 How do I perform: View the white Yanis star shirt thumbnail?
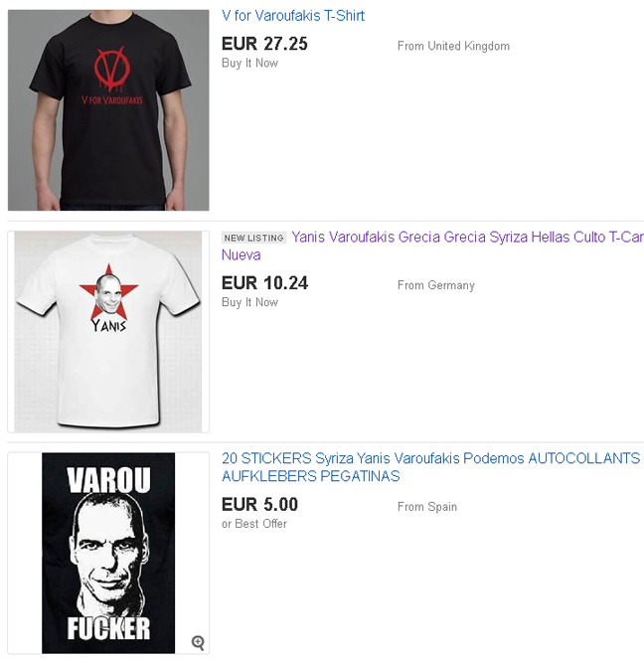tap(108, 332)
